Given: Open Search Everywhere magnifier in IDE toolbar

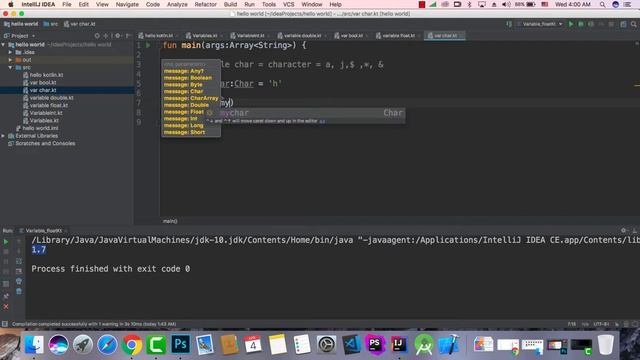Looking at the screenshot, I should click(x=633, y=24).
